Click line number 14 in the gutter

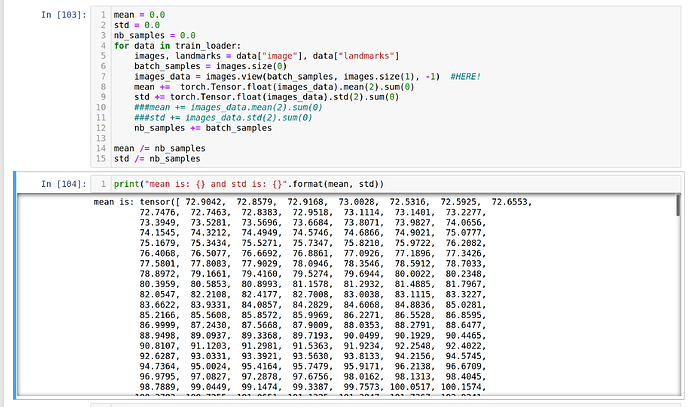[101, 147]
